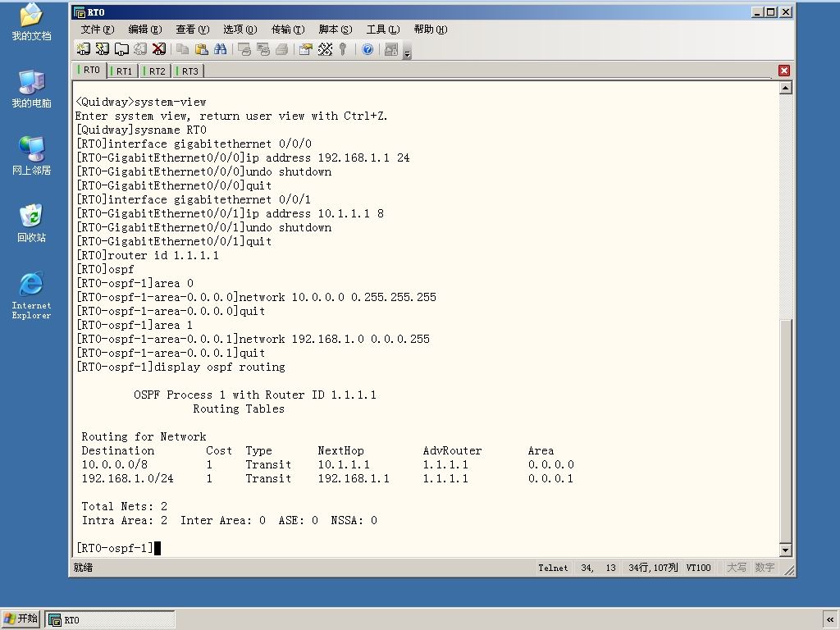Click the terminal scrollbar down arrow
Screen dimensions: 840x630
785,550
